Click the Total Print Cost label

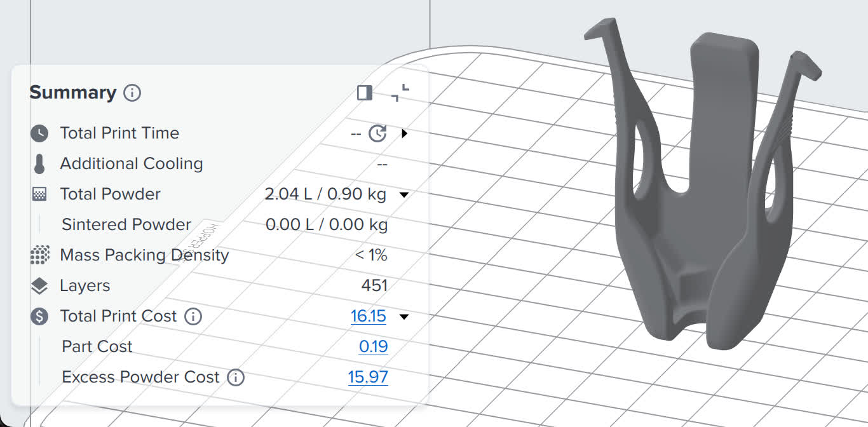pyautogui.click(x=118, y=316)
